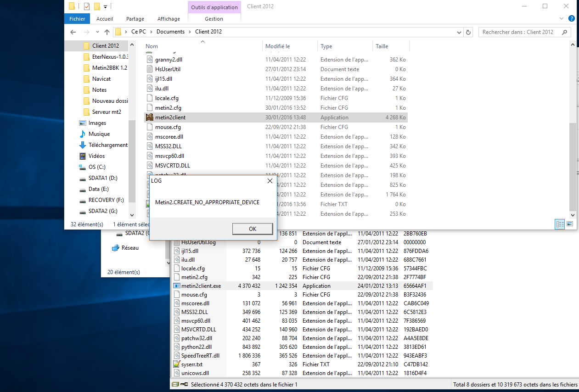Open Explorer help question mark
The height and width of the screenshot is (392, 579).
pos(572,19)
